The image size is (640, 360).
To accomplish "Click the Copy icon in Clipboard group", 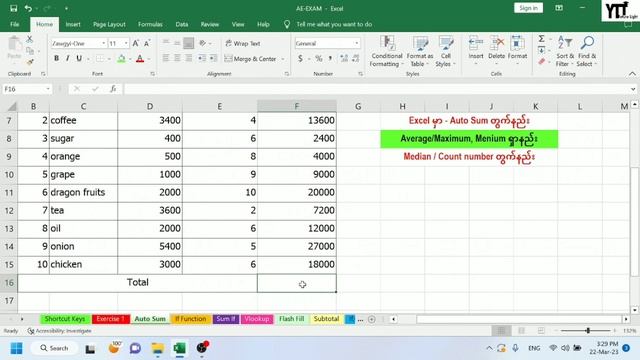I will pyautogui.click(x=30, y=51).
